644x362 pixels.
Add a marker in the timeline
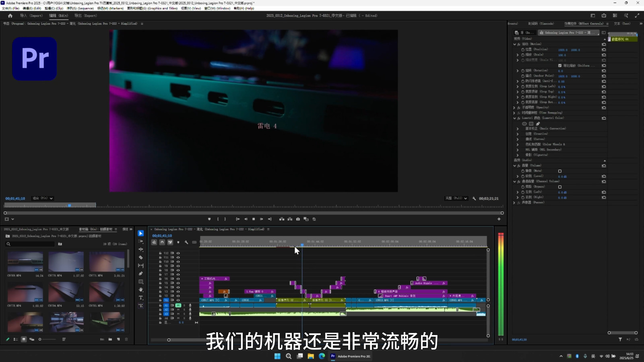(x=178, y=242)
